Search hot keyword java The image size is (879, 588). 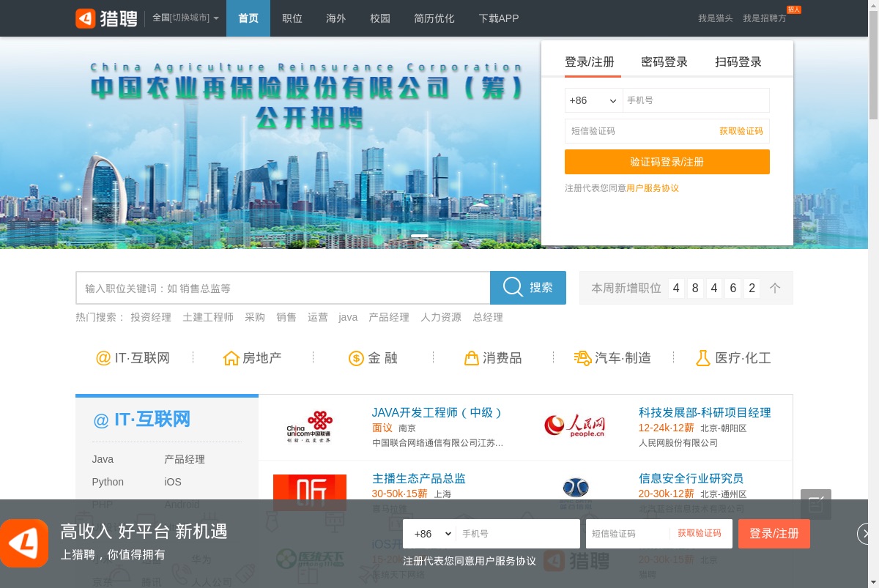tap(348, 317)
